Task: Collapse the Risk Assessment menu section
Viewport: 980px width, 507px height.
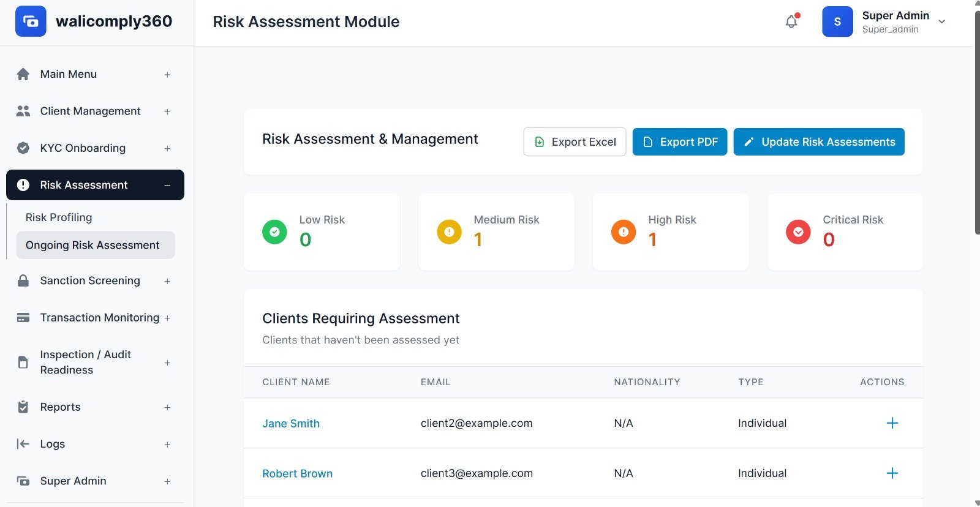Action: pyautogui.click(x=167, y=186)
